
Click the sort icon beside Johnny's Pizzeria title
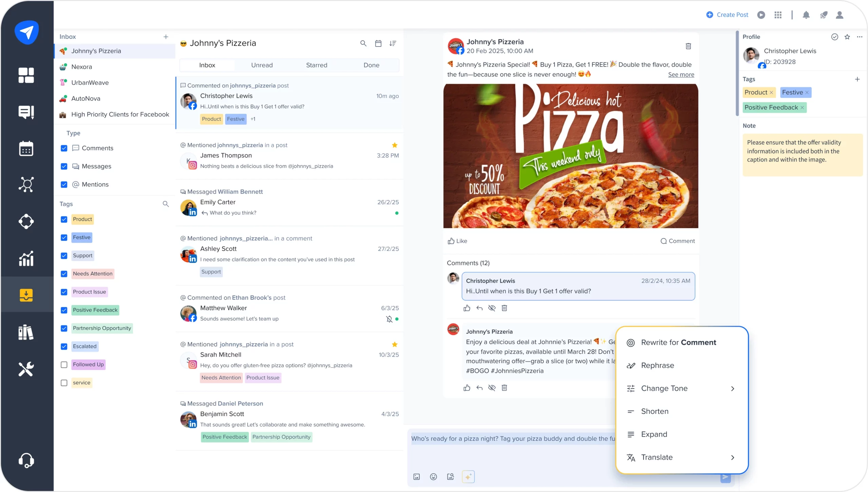(393, 43)
